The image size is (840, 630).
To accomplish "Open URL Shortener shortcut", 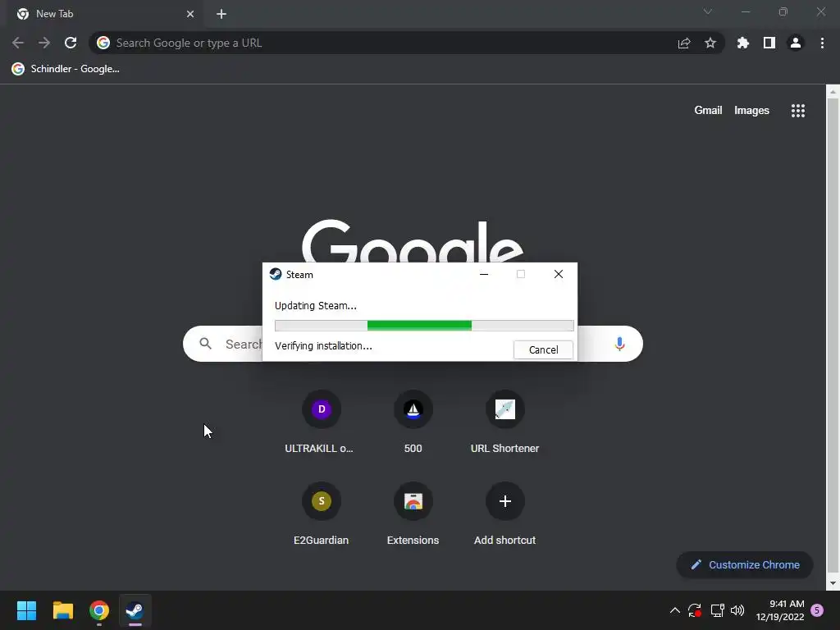I will point(504,422).
